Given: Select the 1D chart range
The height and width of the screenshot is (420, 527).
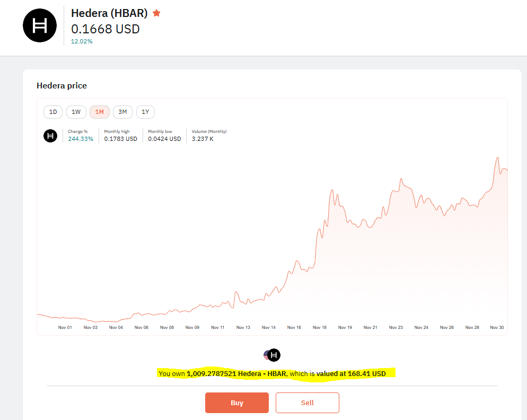Looking at the screenshot, I should click(53, 112).
